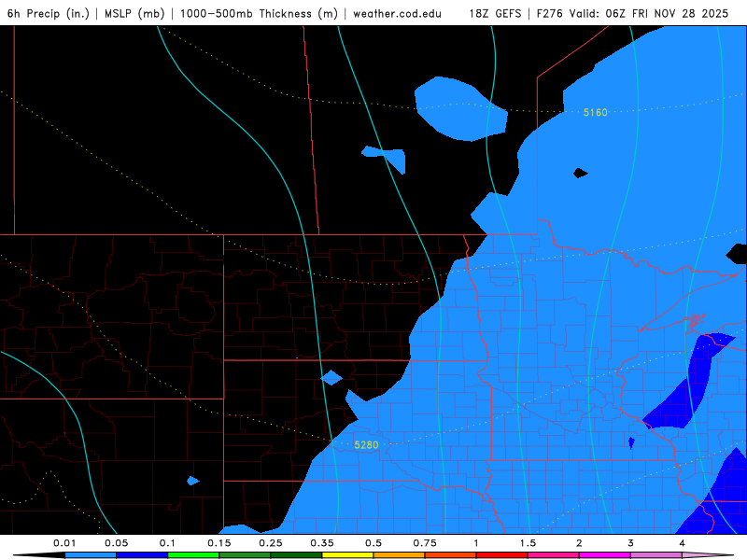Screen dimensions: 747x560
Task: Click the '3' legend value
Action: [631, 543]
